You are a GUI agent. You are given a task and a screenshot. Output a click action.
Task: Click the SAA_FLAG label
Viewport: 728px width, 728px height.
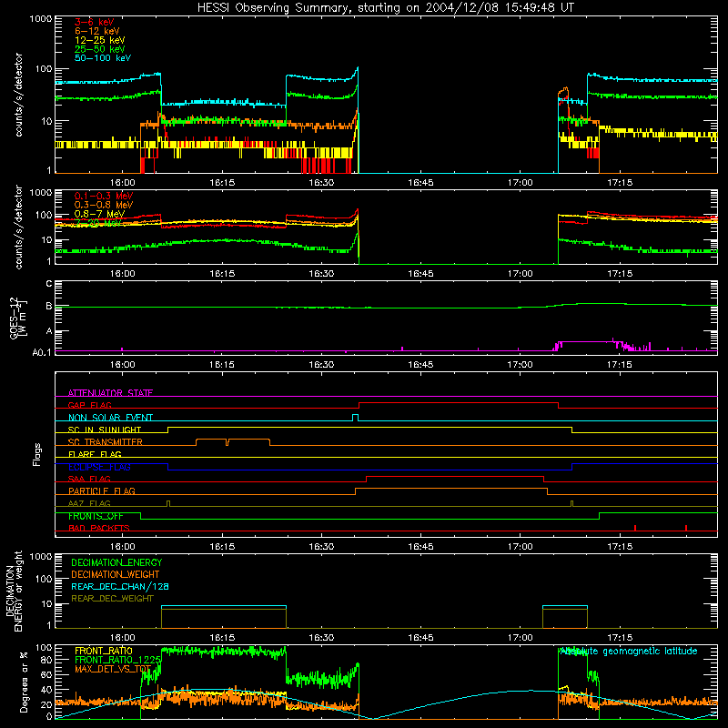89,479
